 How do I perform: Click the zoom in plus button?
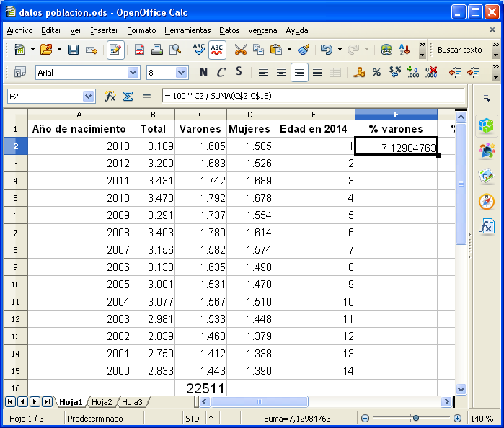pyautogui.click(x=457, y=419)
